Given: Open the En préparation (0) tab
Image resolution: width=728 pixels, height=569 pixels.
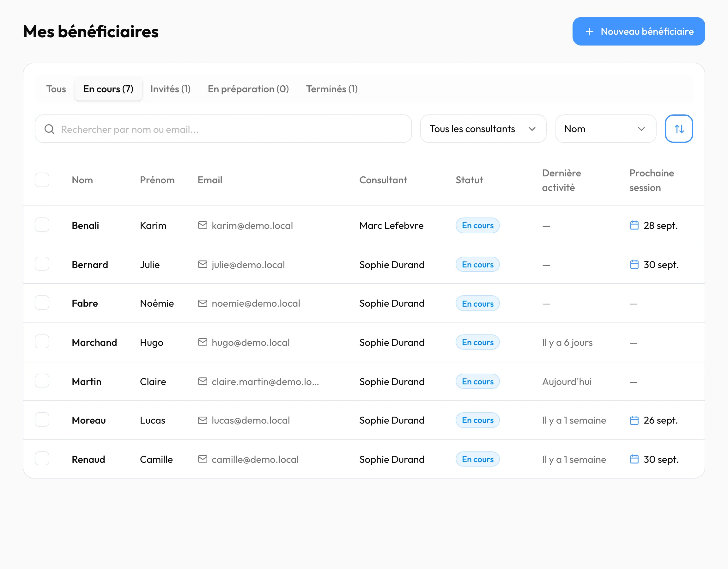Looking at the screenshot, I should coord(248,89).
